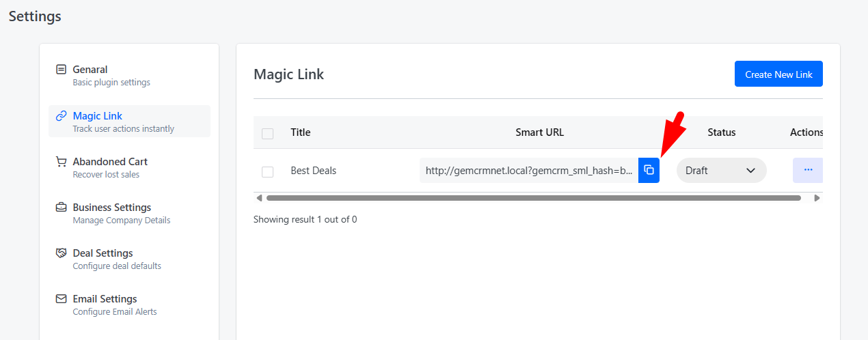Click the 'Showing result 1 out of 0' text
868x340 pixels.
click(x=305, y=219)
